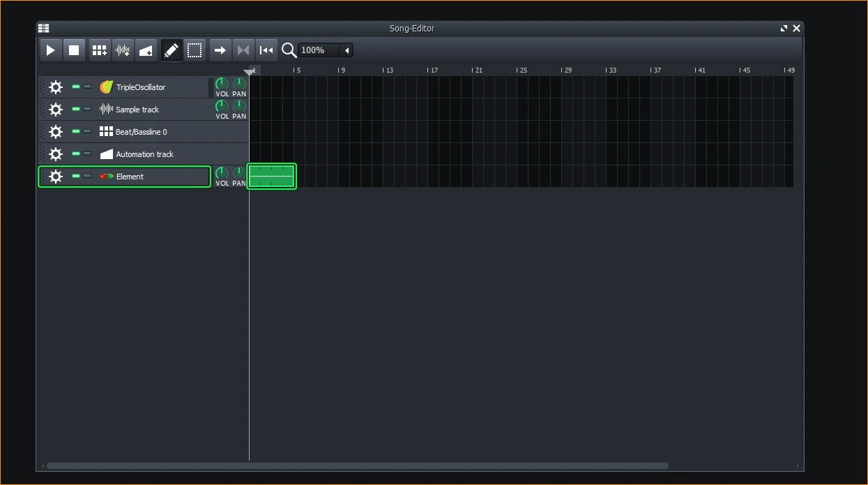The width and height of the screenshot is (868, 485).
Task: Add a new beat/bassline track
Action: [100, 50]
